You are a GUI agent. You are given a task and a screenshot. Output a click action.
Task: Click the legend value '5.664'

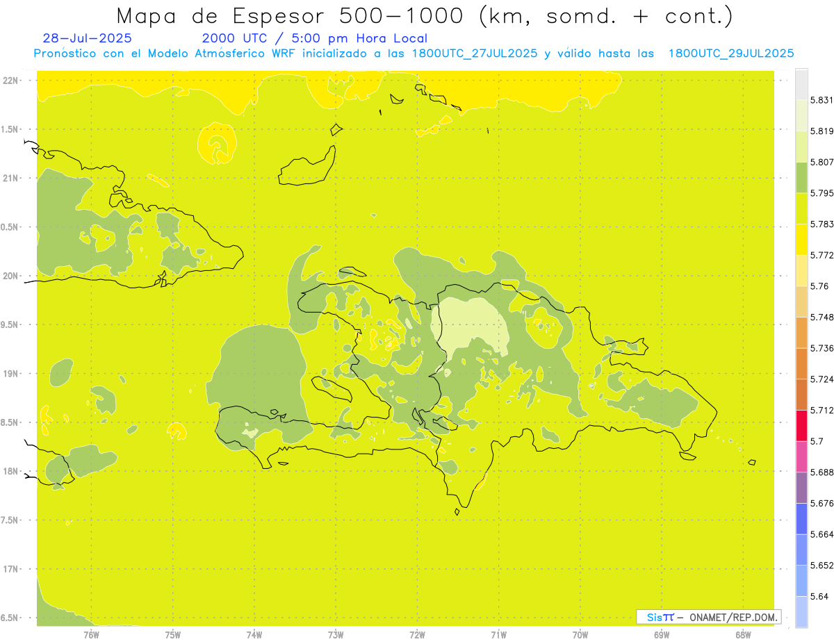click(x=821, y=534)
